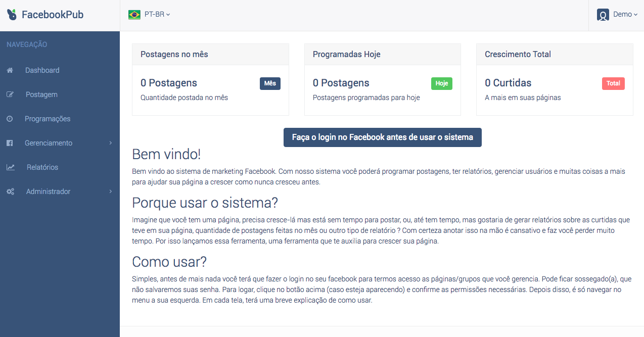Click the Dashboard home icon
The height and width of the screenshot is (337, 644).
pos(10,70)
